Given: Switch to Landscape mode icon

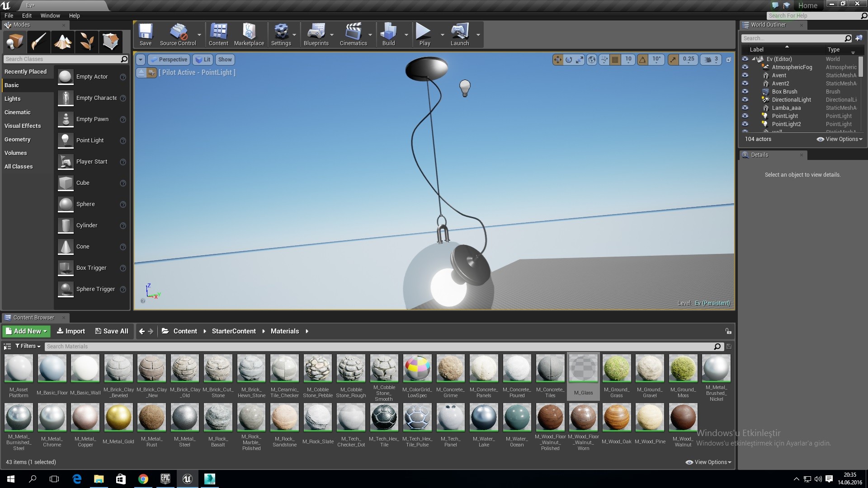Looking at the screenshot, I should point(63,42).
